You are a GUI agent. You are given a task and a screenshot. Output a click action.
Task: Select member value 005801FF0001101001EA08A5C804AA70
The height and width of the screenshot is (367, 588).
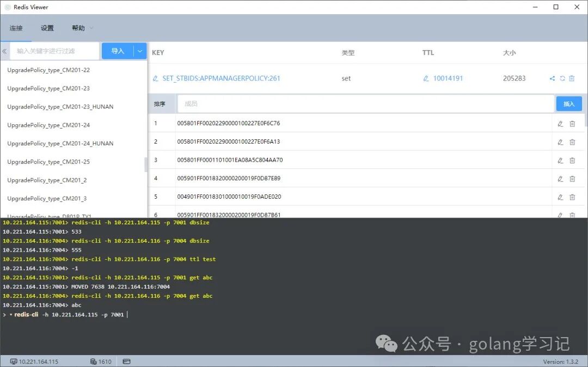pos(230,160)
